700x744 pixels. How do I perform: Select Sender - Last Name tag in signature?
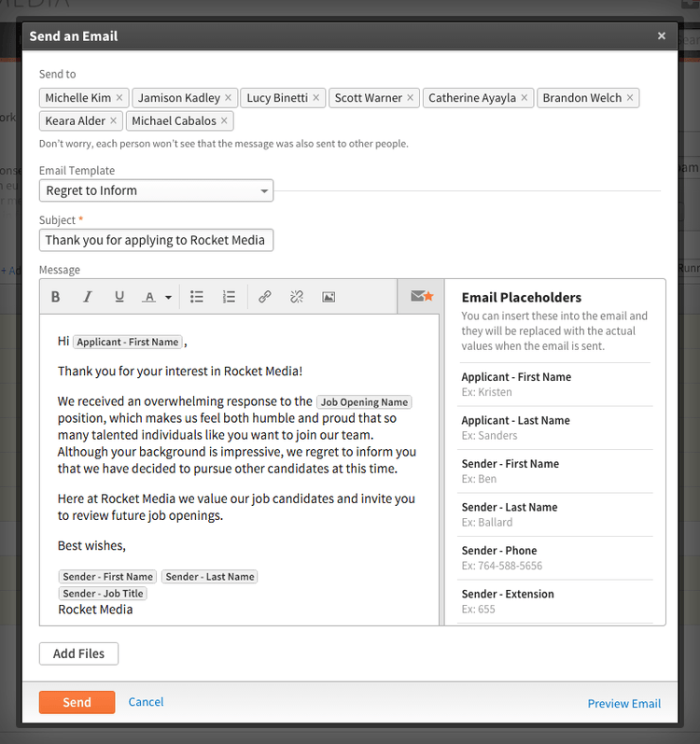[210, 577]
